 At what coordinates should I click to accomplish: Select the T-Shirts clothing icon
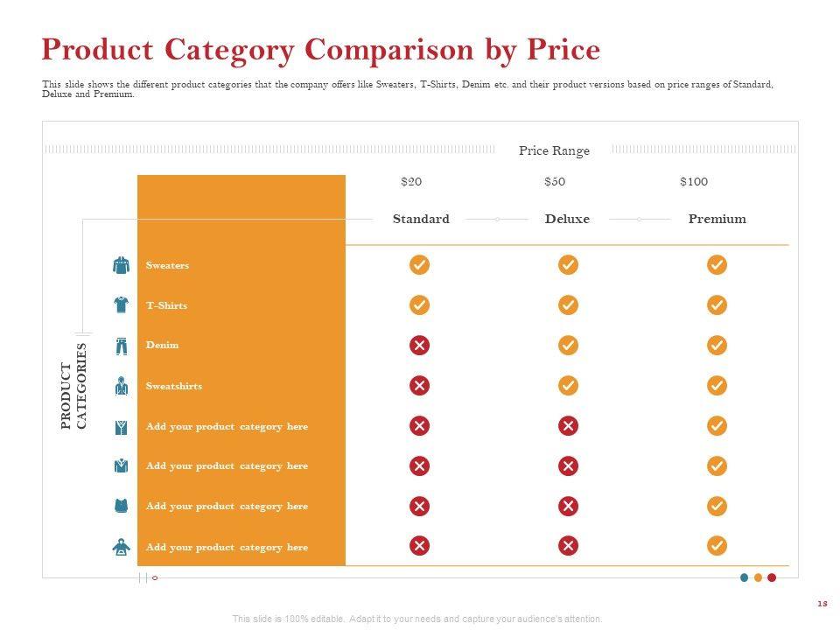pos(121,305)
